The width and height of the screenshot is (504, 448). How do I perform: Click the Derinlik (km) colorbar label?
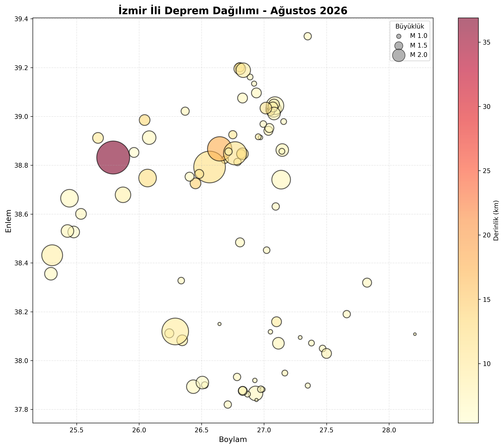496,220
